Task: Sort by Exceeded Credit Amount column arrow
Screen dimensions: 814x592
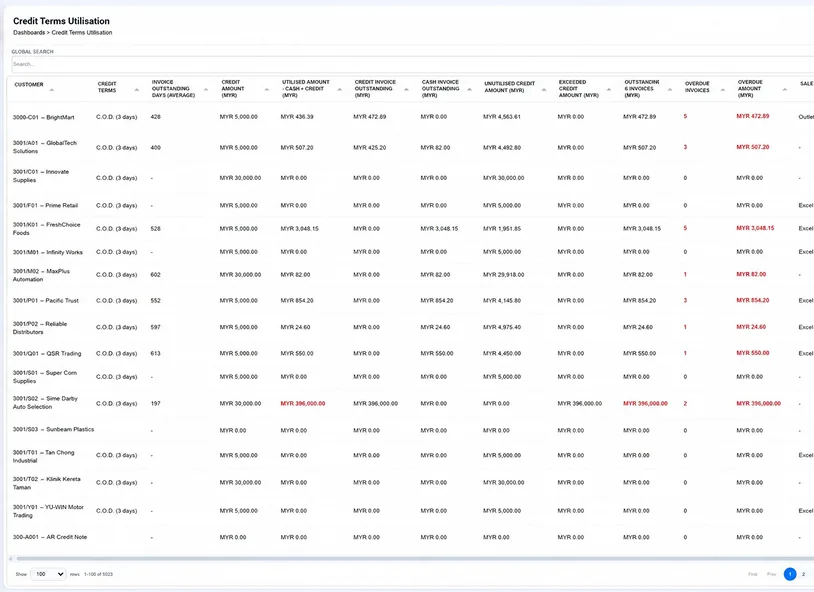Action: [x=609, y=90]
